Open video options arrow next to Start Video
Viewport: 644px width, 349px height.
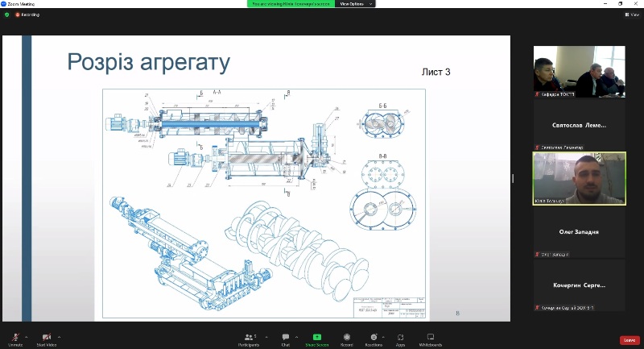tap(59, 337)
